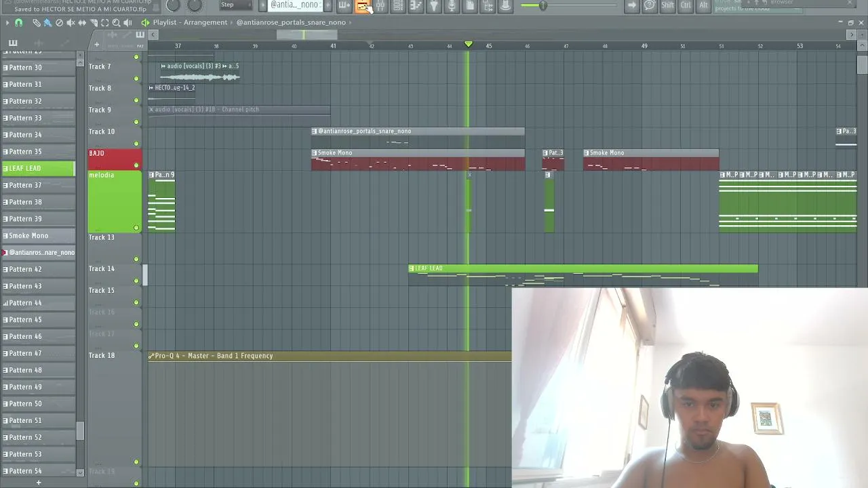Add a track with the plus icon
868x488 pixels.
coord(96,45)
